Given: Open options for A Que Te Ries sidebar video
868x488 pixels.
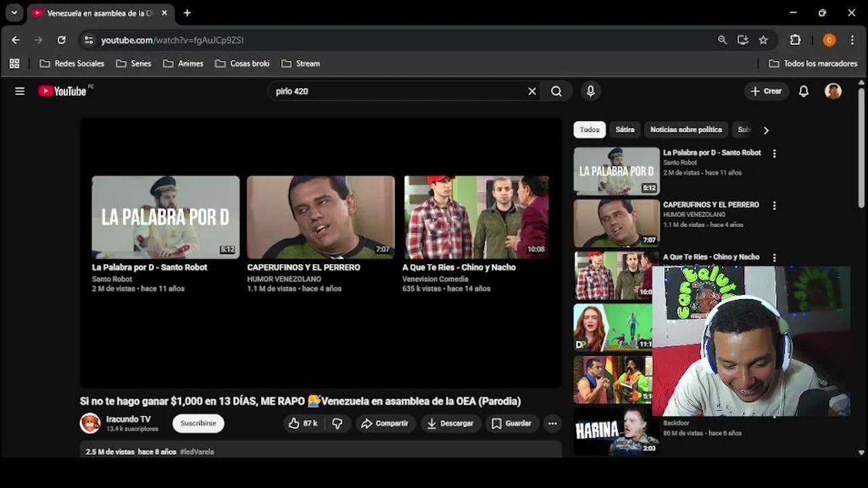Looking at the screenshot, I should (x=774, y=258).
